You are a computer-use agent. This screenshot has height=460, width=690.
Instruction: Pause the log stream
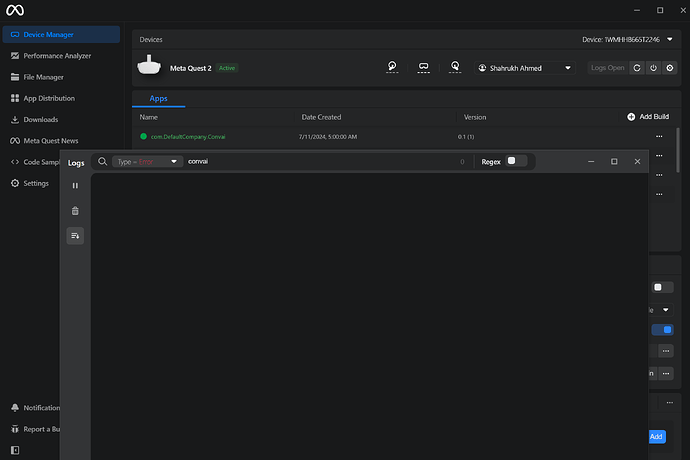point(75,186)
